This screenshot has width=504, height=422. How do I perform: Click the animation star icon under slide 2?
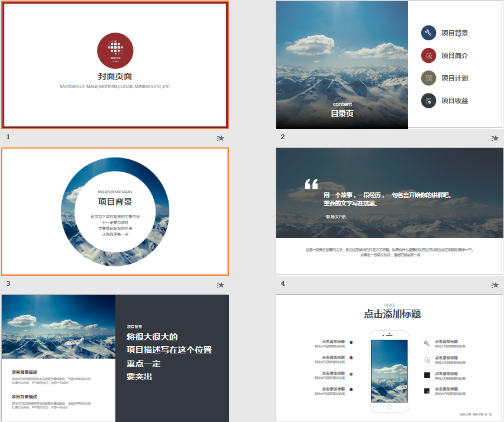pyautogui.click(x=495, y=138)
